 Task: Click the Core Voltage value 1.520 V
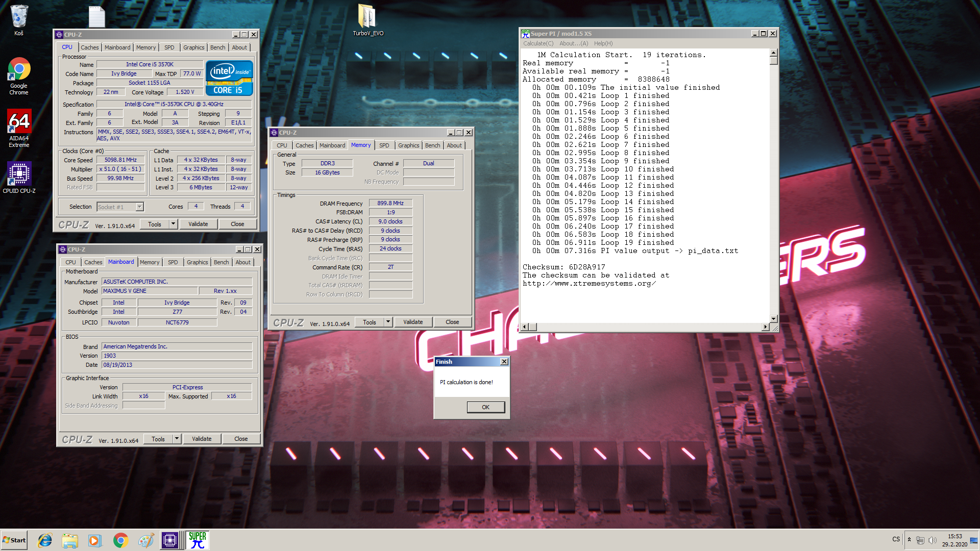pos(185,92)
